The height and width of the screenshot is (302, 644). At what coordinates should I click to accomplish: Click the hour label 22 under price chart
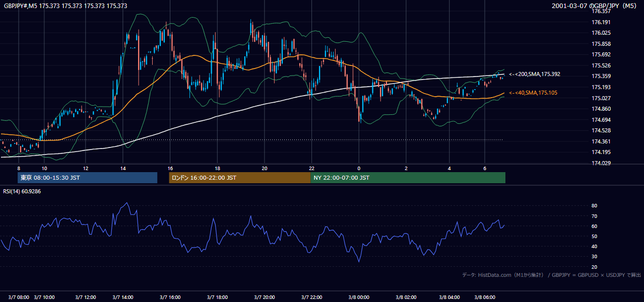tap(312, 168)
